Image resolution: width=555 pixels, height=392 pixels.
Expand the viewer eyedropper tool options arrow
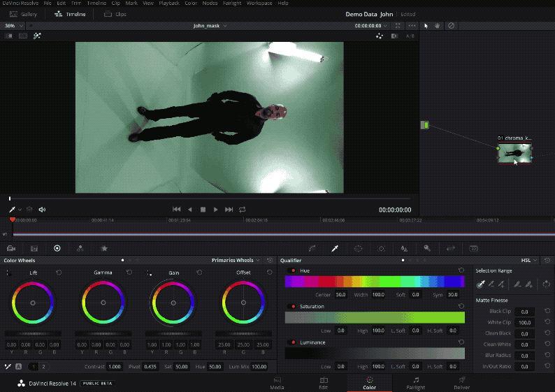point(20,210)
